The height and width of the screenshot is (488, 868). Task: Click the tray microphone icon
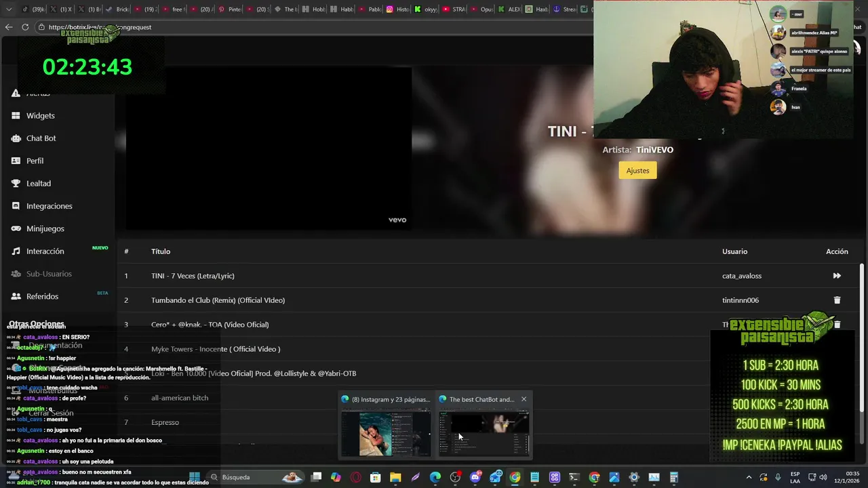[x=778, y=477]
